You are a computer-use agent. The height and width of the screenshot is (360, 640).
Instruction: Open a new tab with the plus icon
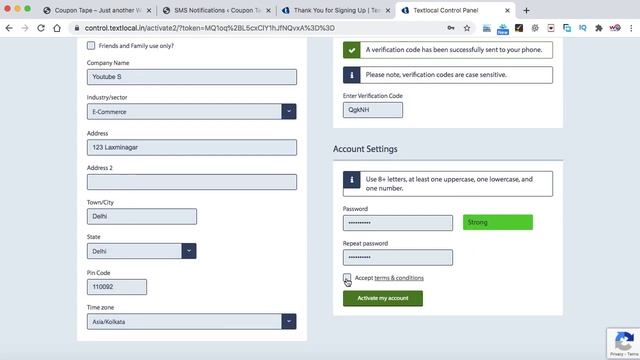coord(526,11)
